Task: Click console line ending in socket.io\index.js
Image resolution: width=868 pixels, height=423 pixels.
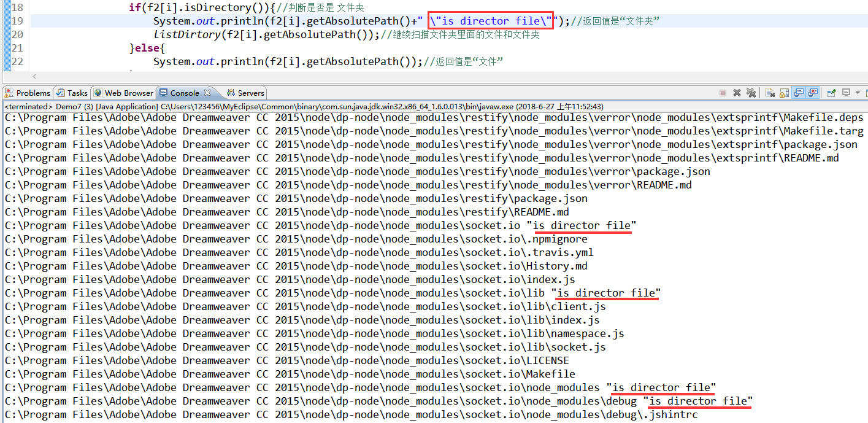Action: pos(290,279)
